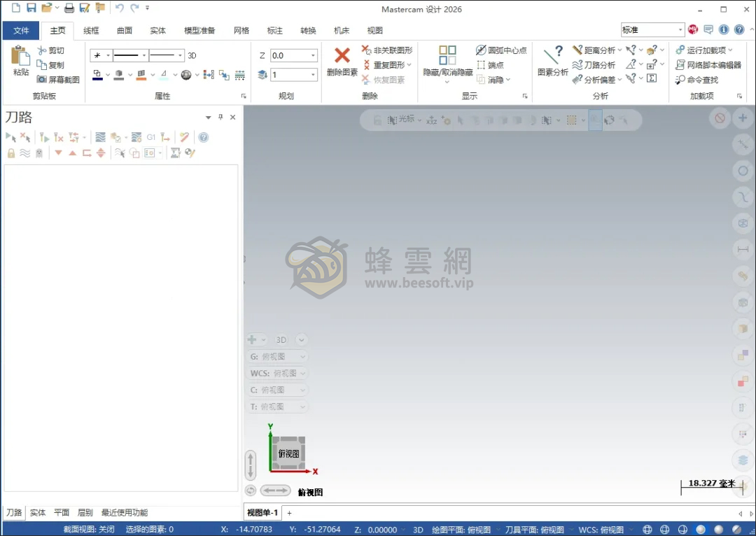Close the 刀路 panel
Screen dimensions: 756x536
(x=233, y=117)
